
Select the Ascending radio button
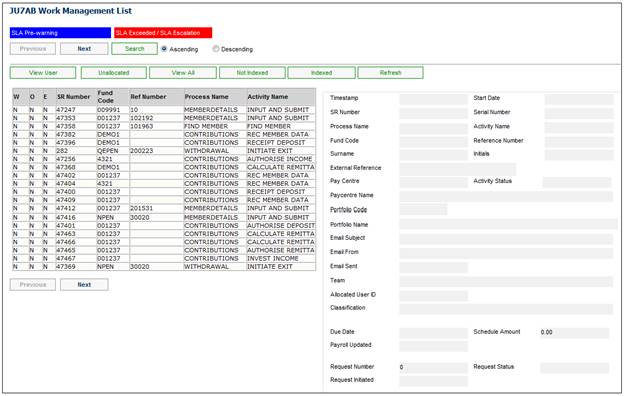pyautogui.click(x=164, y=49)
